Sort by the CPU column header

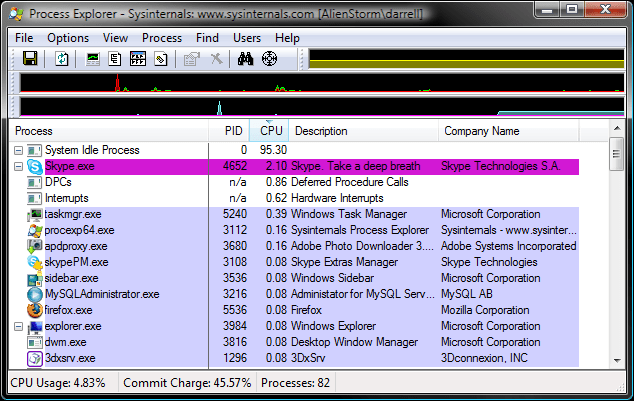click(270, 131)
